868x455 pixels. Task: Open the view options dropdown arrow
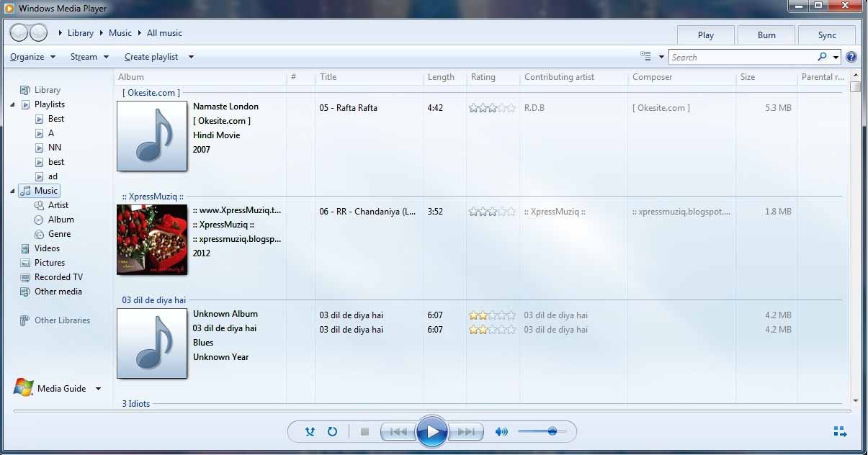click(x=661, y=57)
